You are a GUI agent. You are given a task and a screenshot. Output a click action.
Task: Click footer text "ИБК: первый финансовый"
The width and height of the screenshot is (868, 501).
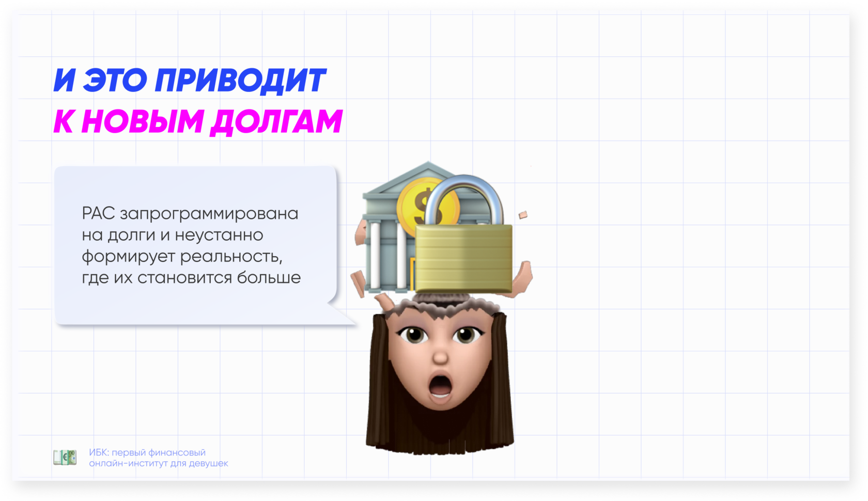pyautogui.click(x=147, y=452)
